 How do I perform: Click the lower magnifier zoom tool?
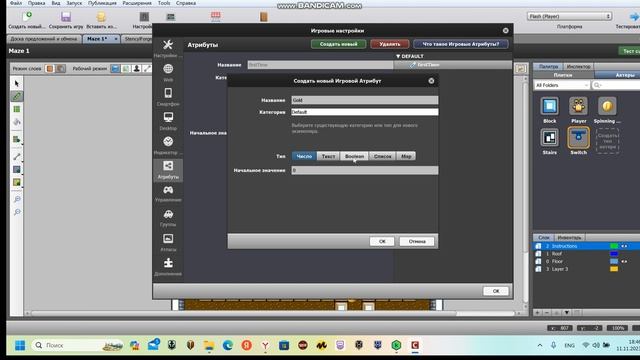point(17,212)
